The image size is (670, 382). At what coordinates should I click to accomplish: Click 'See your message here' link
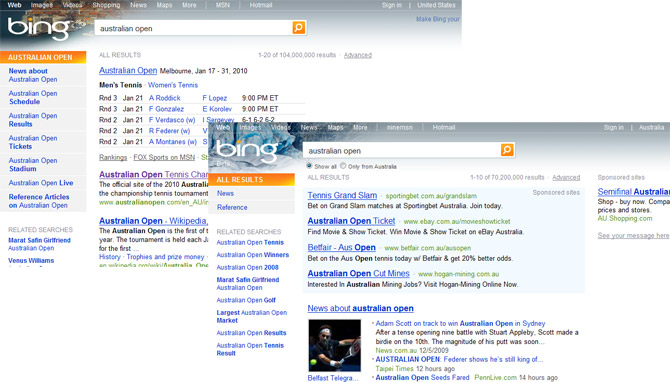pos(633,235)
